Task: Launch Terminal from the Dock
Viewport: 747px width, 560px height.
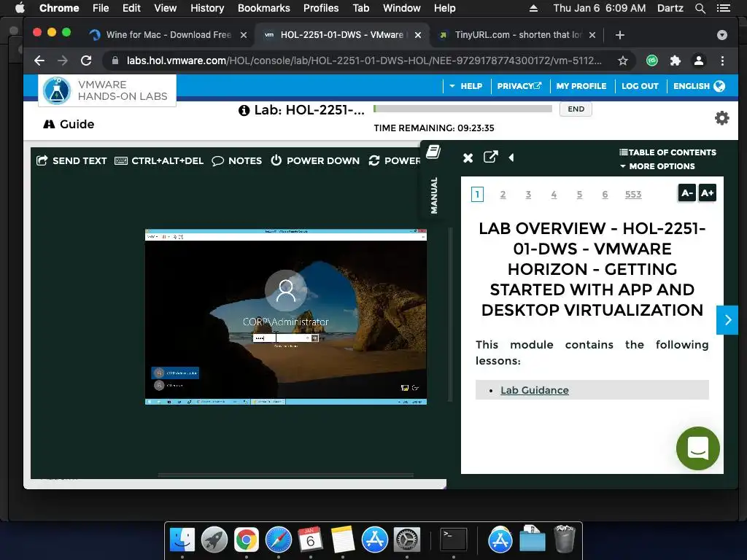Action: [x=453, y=540]
